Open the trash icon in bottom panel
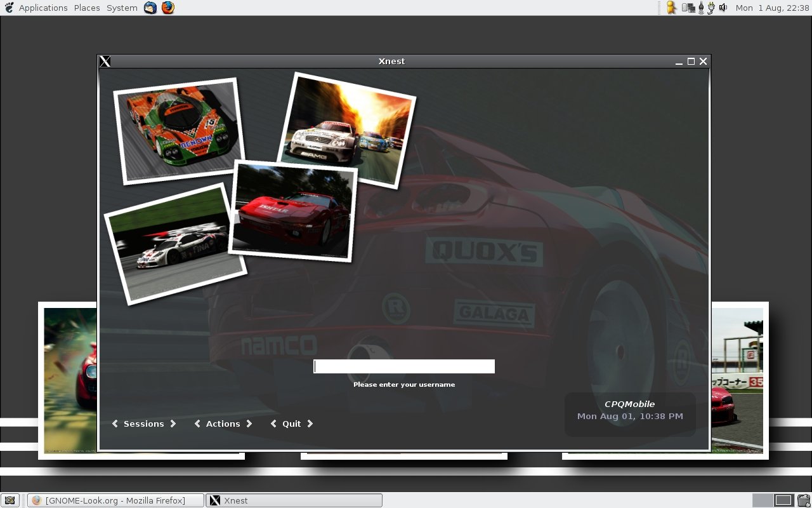Viewport: 812px width, 508px height. pos(804,500)
